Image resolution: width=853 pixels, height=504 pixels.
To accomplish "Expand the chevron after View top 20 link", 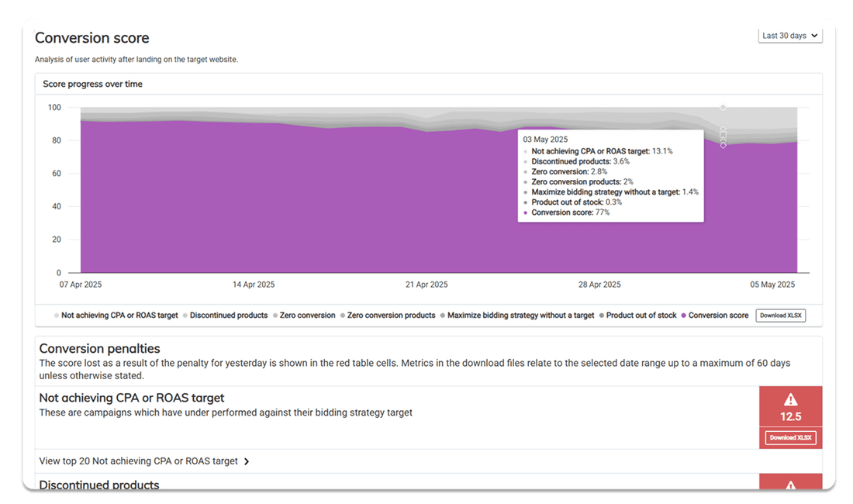I will pyautogui.click(x=247, y=461).
